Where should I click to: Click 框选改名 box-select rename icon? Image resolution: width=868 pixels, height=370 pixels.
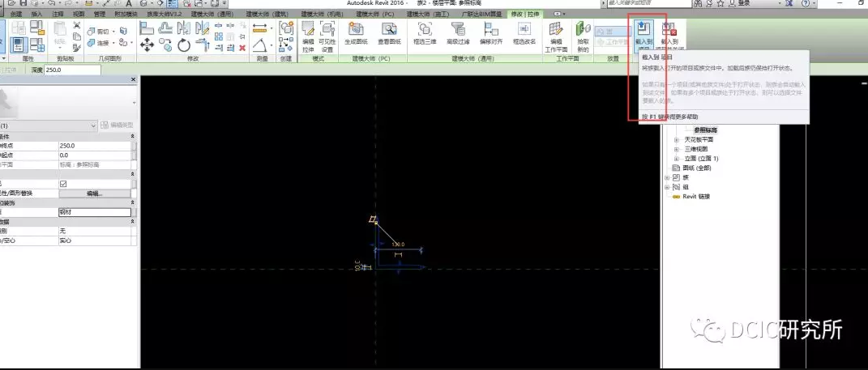point(524,33)
